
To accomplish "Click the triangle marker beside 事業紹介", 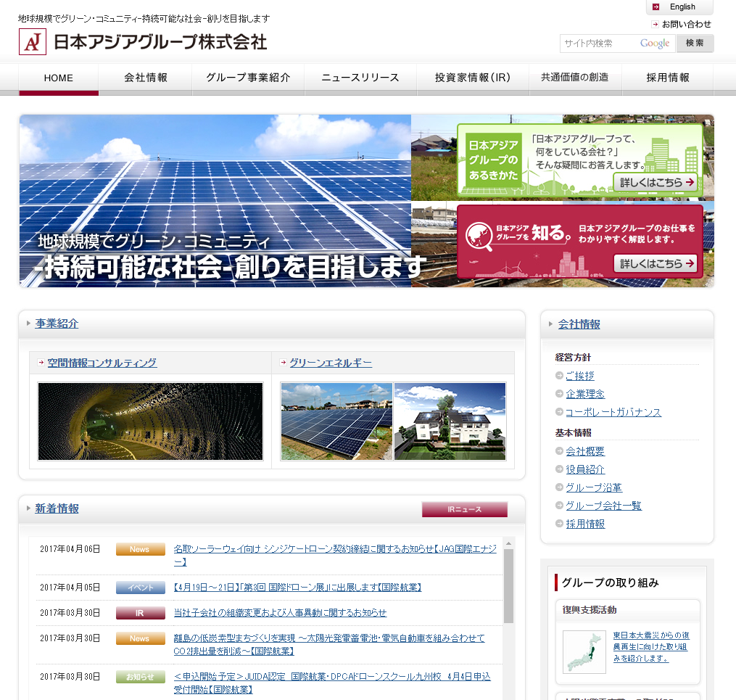I will click(x=28, y=324).
